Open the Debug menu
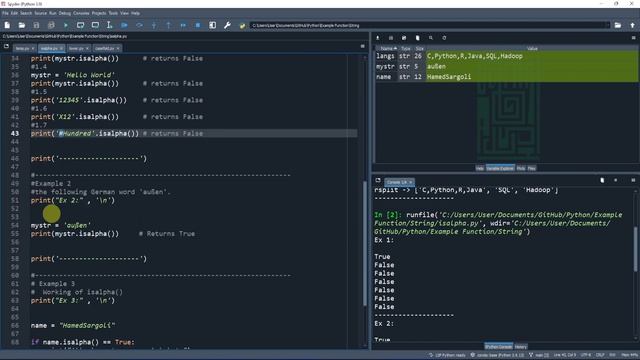Viewport: 640px width, 360px height. click(64, 13)
